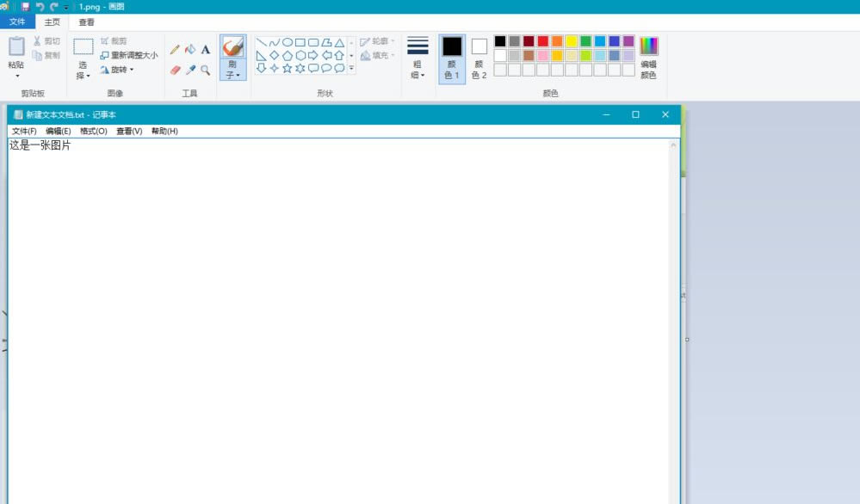Select the Text tool (A icon)
The image size is (860, 504).
(x=206, y=50)
